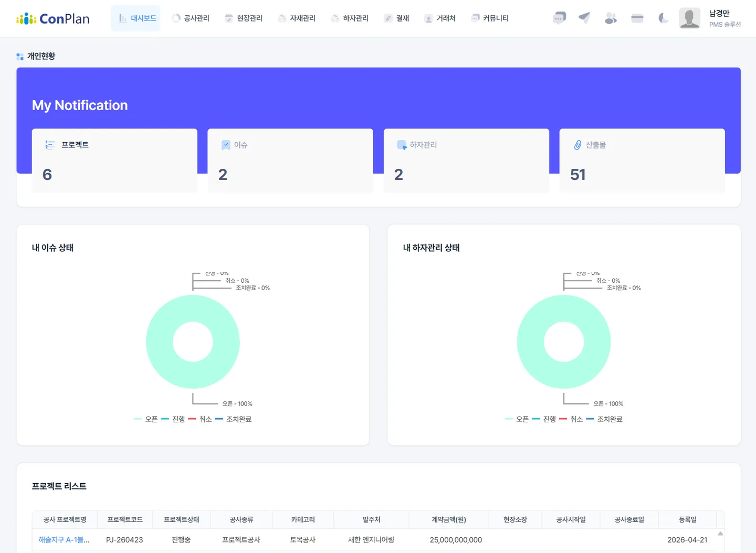The height and width of the screenshot is (553, 756).
Task: Open the 해솔지구 A-1블... project link
Action: (64, 540)
